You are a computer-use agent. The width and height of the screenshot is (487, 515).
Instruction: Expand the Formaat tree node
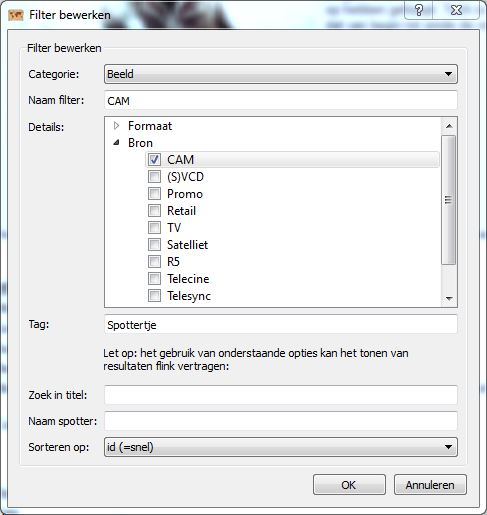[x=116, y=126]
